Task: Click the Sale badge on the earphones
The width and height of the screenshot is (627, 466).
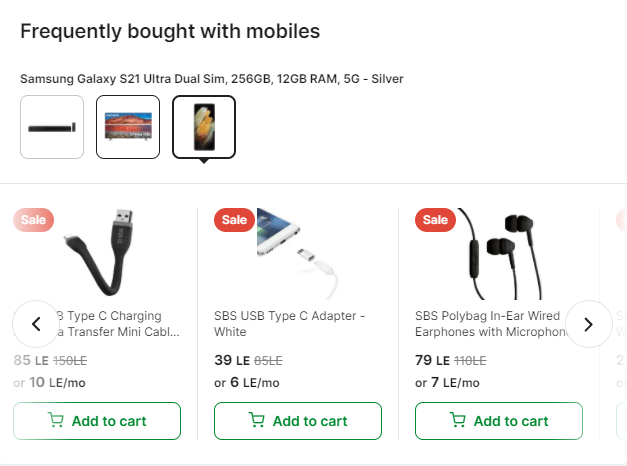Action: (435, 220)
